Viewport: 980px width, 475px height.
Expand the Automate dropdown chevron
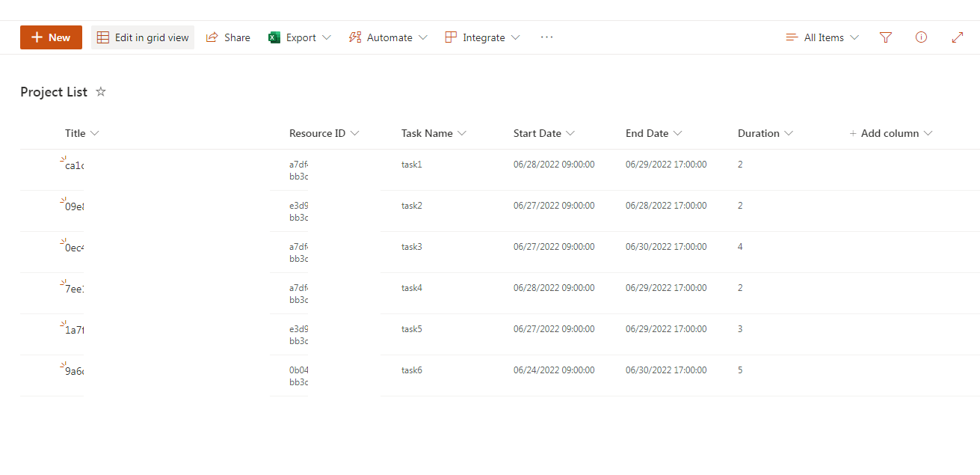coord(423,37)
